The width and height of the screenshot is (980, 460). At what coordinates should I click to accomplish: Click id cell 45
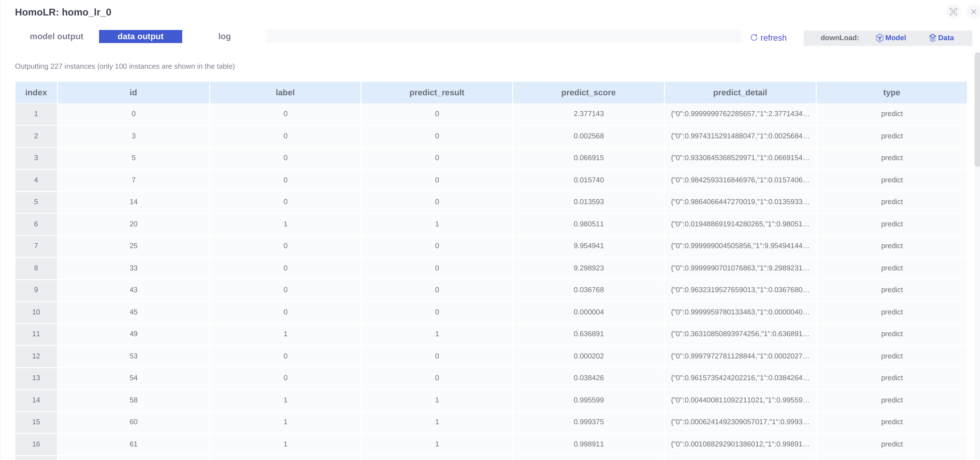pyautogui.click(x=133, y=312)
